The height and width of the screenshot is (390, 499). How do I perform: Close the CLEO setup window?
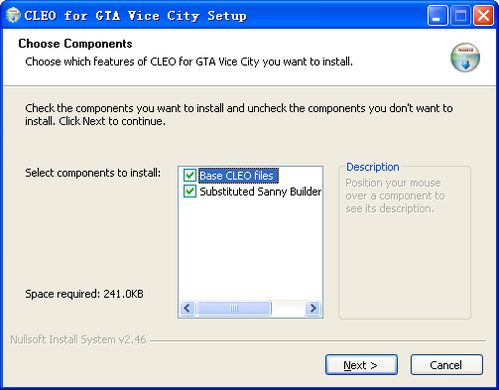483,16
